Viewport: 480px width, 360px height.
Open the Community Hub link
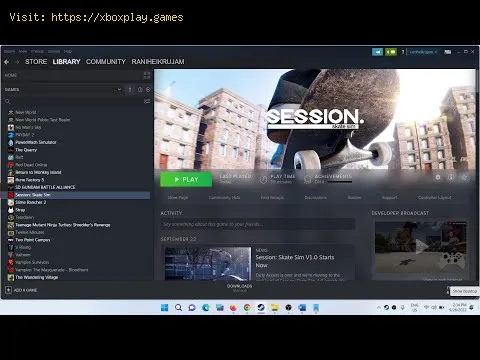pos(224,198)
